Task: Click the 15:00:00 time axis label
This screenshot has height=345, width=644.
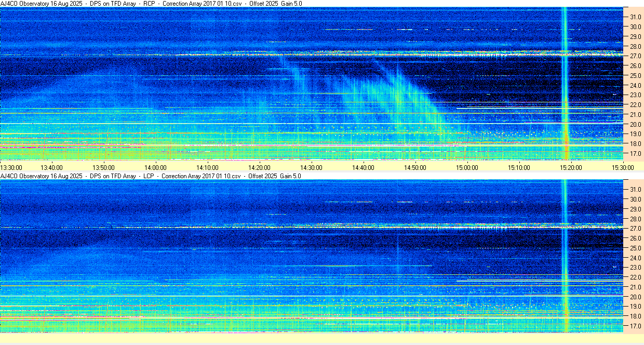Action: click(x=467, y=167)
